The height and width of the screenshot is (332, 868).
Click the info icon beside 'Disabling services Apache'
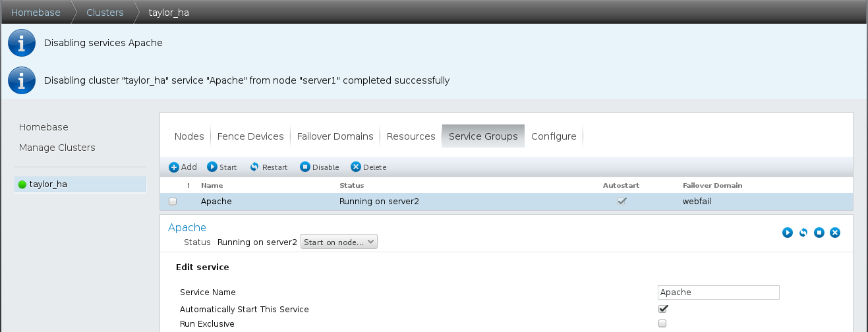[x=22, y=43]
